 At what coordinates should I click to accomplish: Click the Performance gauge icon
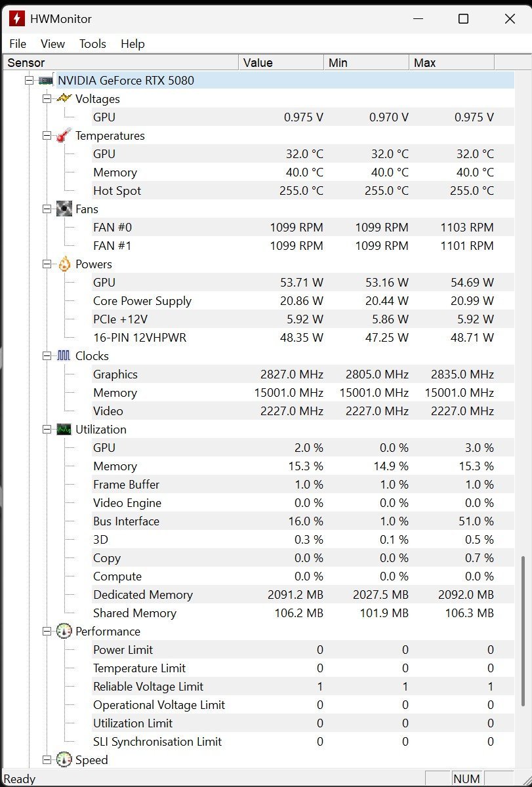pyautogui.click(x=64, y=632)
